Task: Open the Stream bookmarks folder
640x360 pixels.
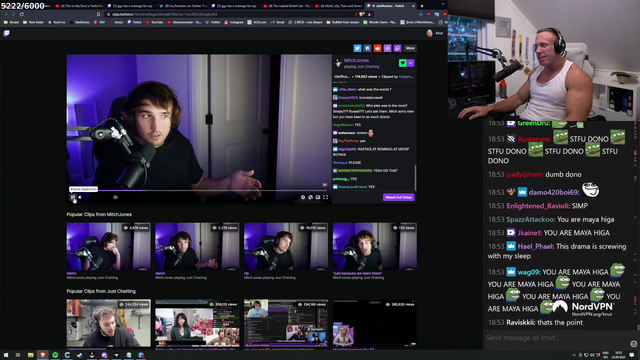Action: [x=11, y=22]
